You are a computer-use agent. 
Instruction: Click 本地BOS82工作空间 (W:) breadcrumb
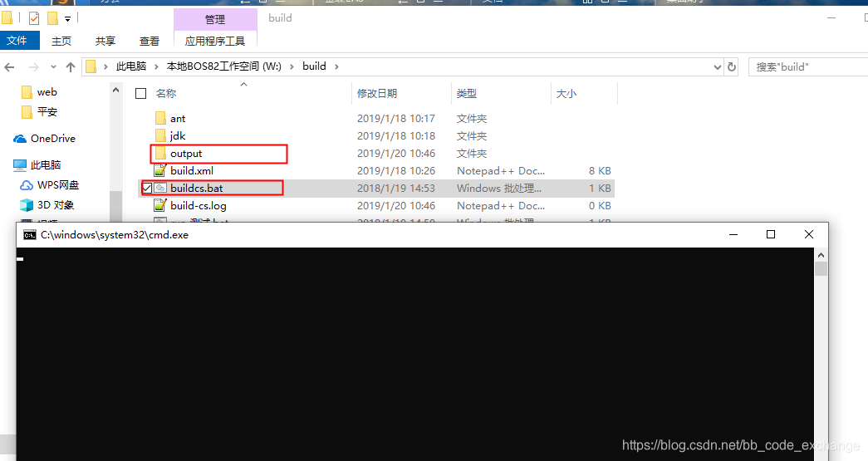click(224, 66)
